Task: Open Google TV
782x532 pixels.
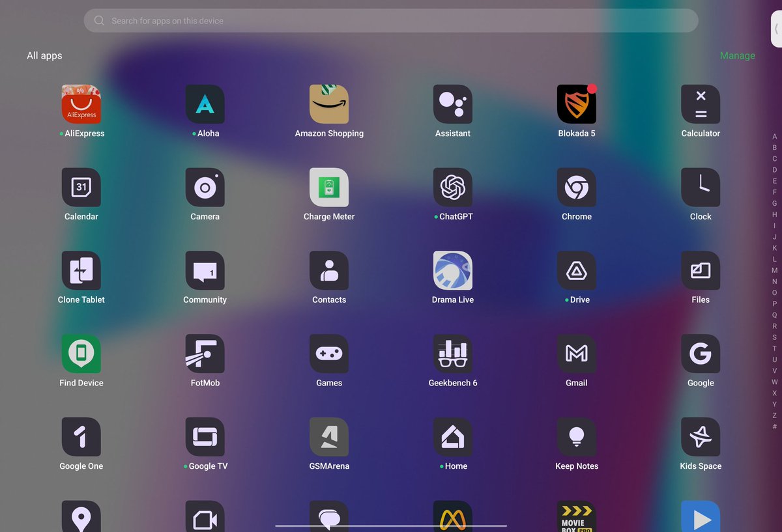Action: click(205, 438)
